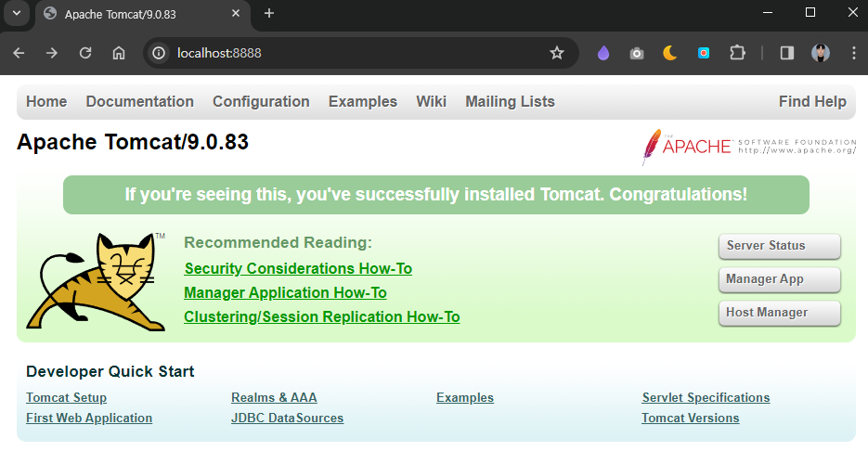Open a new browser tab
Image resolution: width=868 pixels, height=451 pixels.
(269, 13)
